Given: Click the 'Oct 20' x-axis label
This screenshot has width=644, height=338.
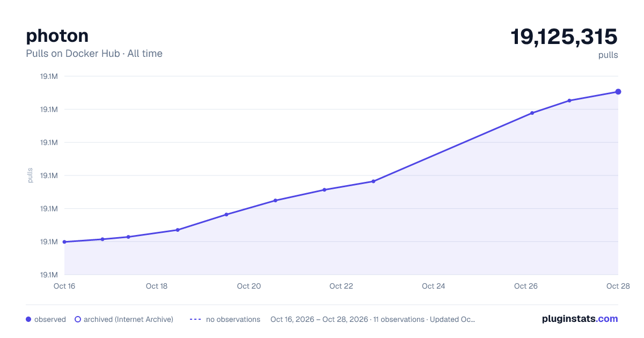Looking at the screenshot, I should pyautogui.click(x=249, y=286).
